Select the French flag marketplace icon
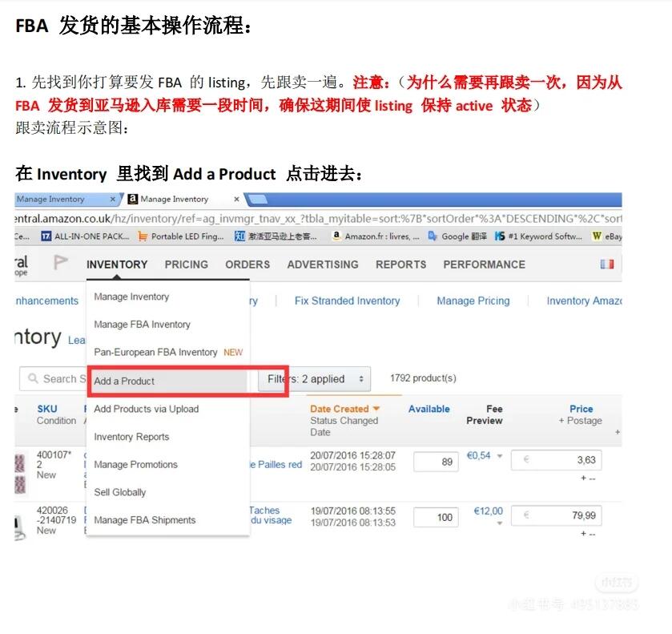Image resolution: width=672 pixels, height=634 pixels. (x=607, y=265)
